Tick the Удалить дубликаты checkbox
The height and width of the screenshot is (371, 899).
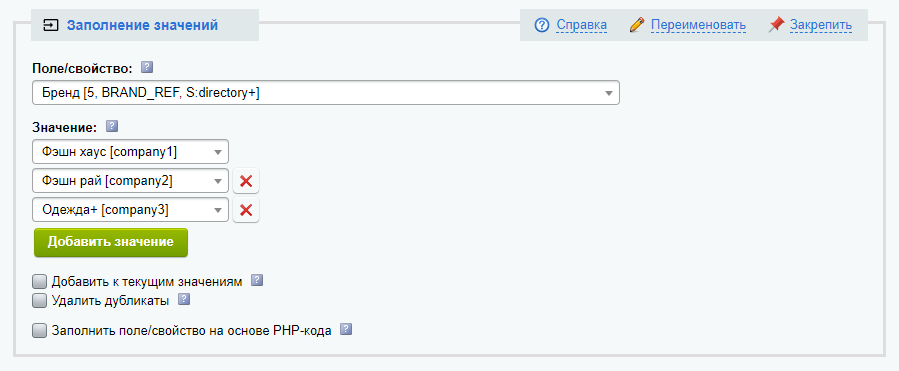(40, 300)
